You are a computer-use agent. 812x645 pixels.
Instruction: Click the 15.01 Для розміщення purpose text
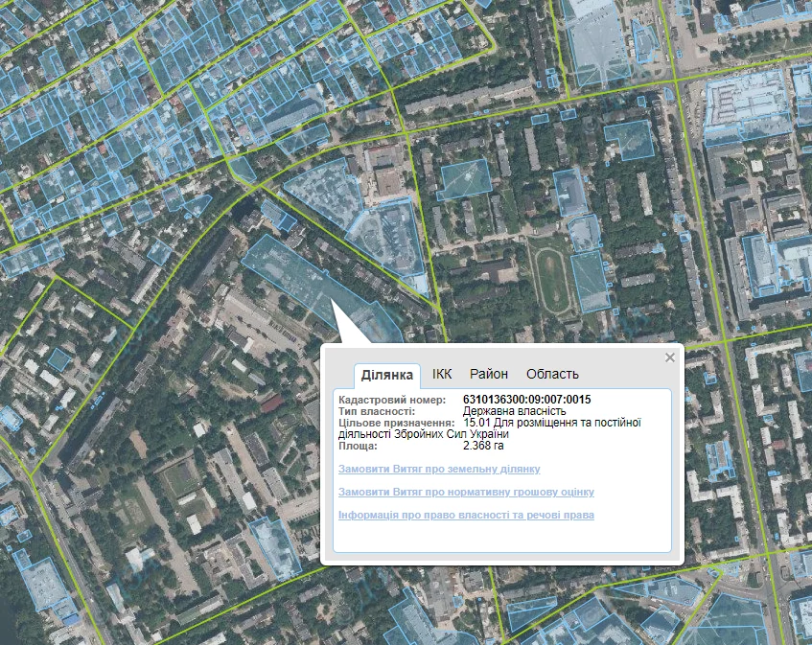[490, 428]
